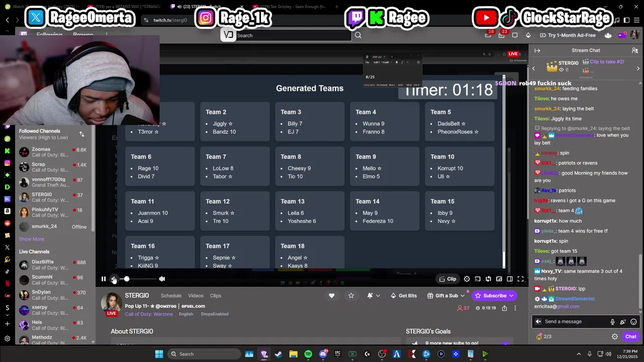The width and height of the screenshot is (644, 362).
Task: Click Get Bits button
Action: [404, 296]
